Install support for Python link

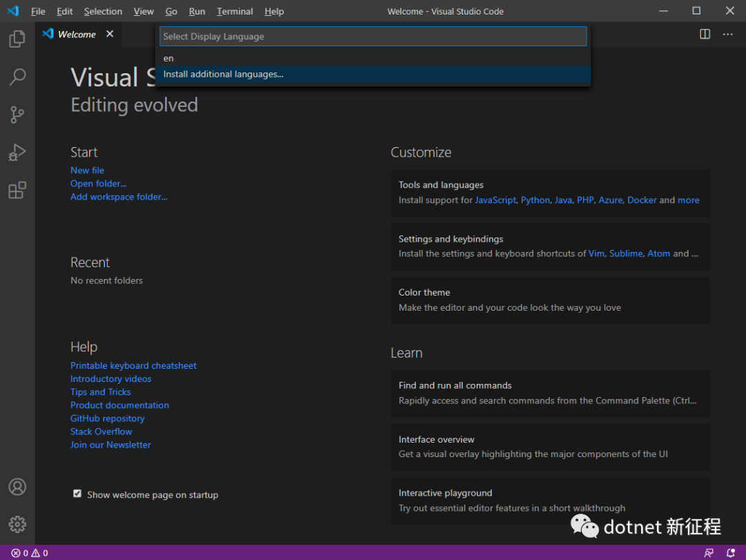click(535, 200)
